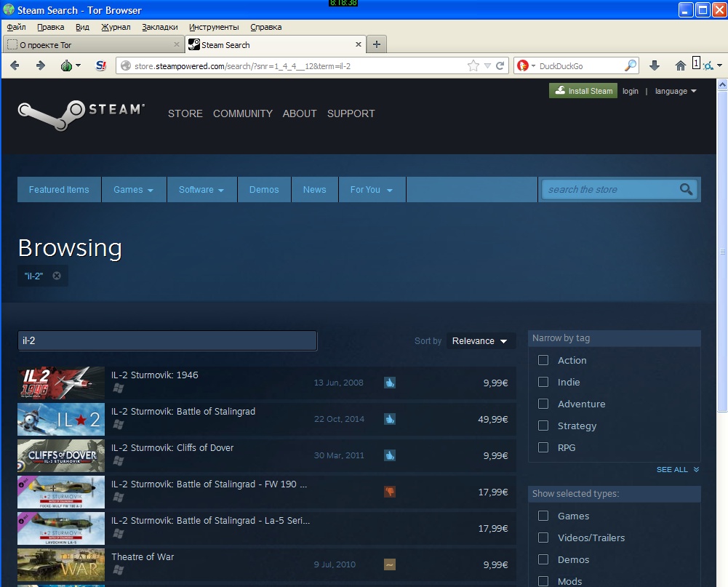Toggle the RPG tag checkbox
The image size is (728, 587).
543,447
